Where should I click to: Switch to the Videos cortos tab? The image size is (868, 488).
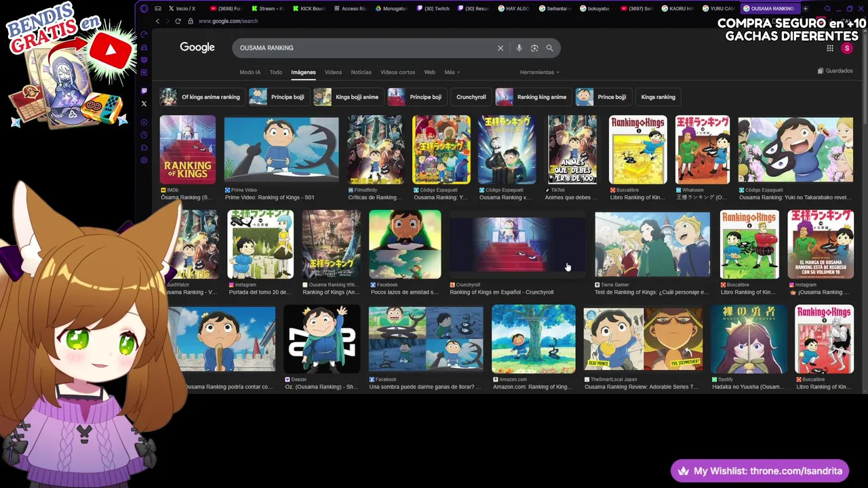coord(397,73)
